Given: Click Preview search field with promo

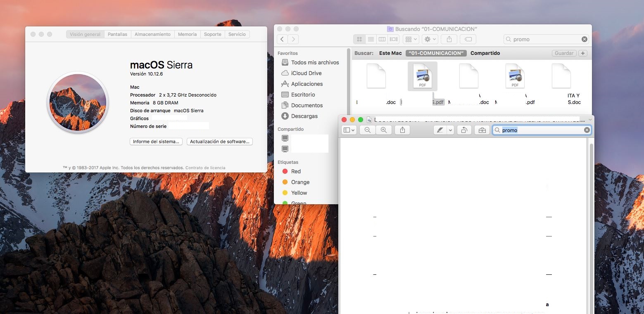Looking at the screenshot, I should 542,130.
